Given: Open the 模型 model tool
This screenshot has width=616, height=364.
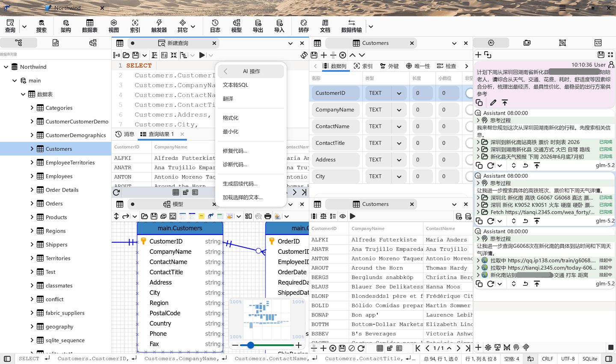Looking at the screenshot, I should pos(237,26).
